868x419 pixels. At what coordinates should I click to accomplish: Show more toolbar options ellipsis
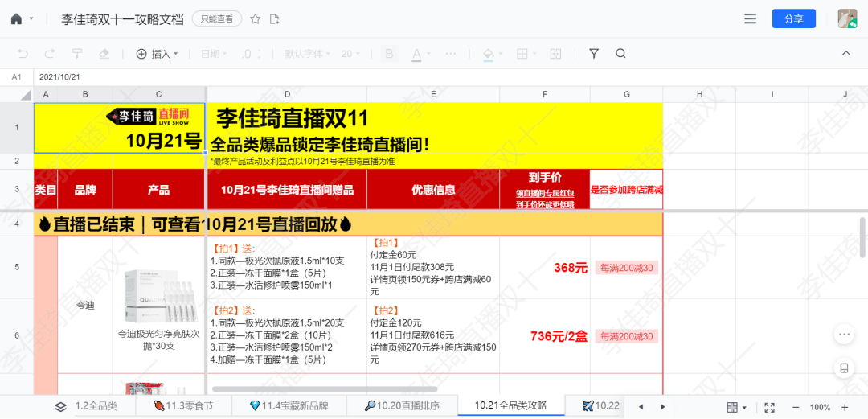[x=451, y=54]
